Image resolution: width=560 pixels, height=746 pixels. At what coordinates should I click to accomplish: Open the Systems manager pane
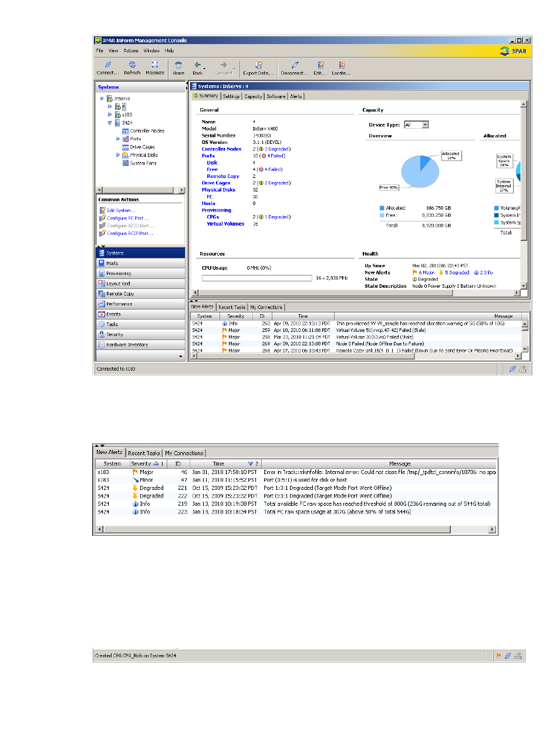pyautogui.click(x=140, y=253)
